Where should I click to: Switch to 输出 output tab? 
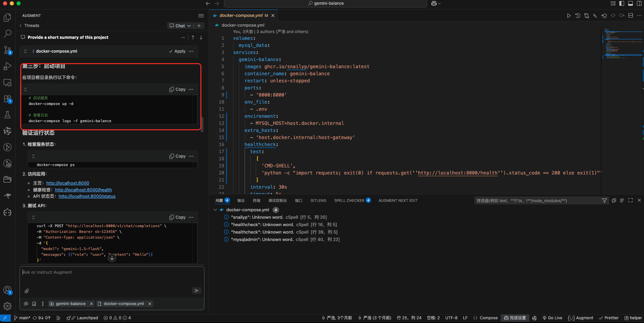click(x=241, y=200)
